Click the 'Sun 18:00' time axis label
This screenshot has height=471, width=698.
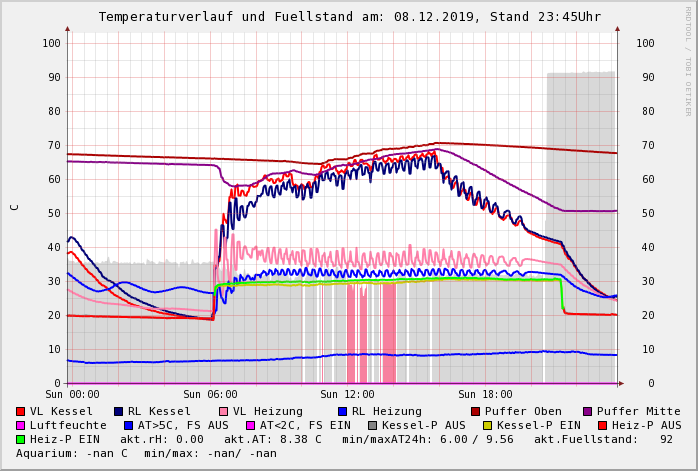[485, 395]
